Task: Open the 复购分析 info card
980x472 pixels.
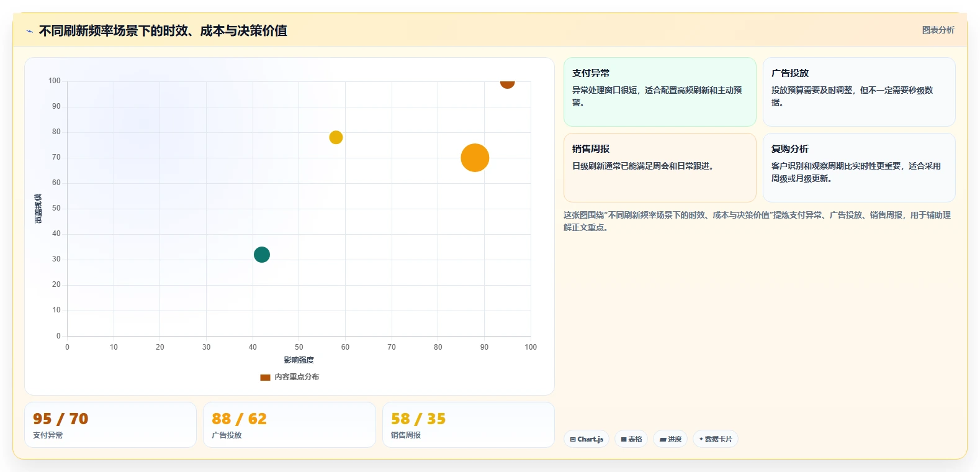Action: tap(859, 168)
